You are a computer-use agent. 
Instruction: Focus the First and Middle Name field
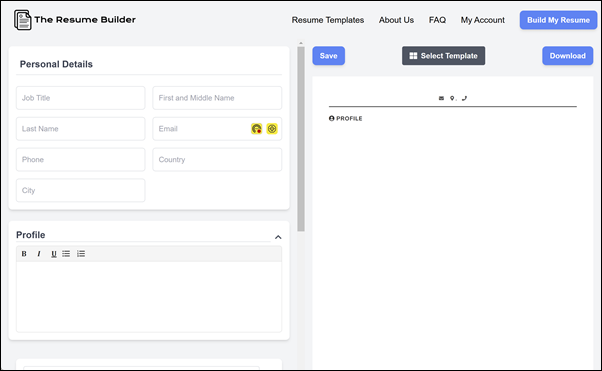tap(217, 98)
